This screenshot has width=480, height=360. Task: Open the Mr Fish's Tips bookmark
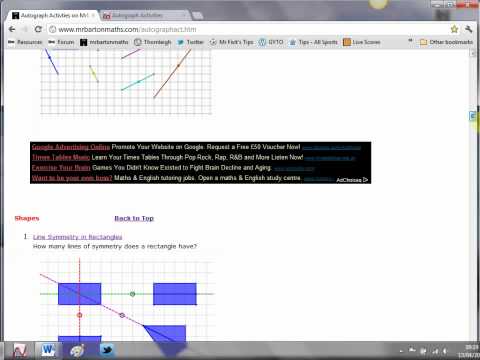tap(231, 42)
